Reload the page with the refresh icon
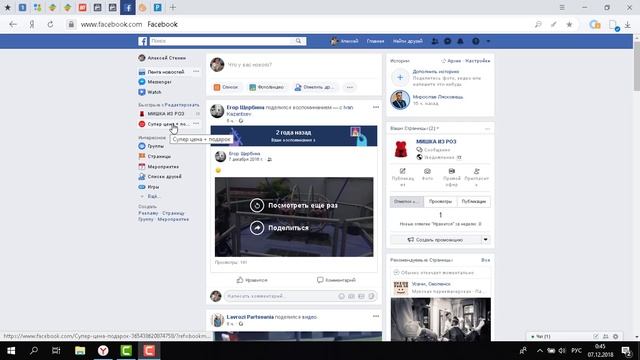This screenshot has width=640, height=360. click(x=50, y=24)
